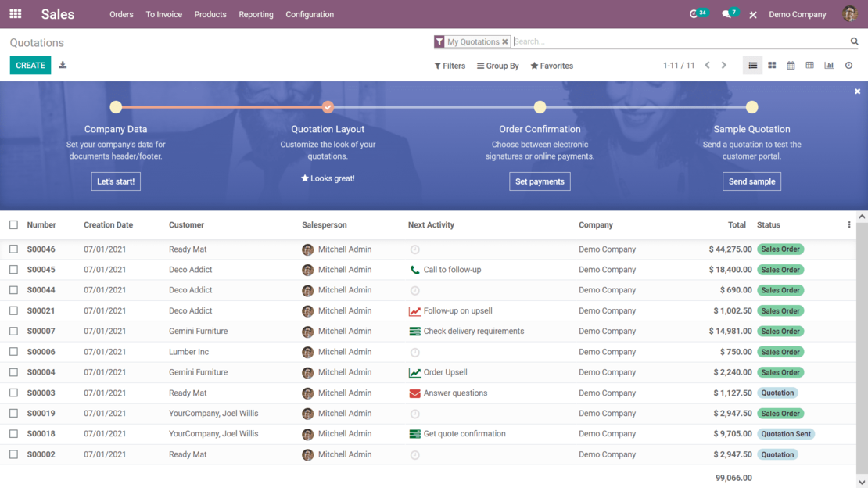Switch to the Calendar view

[791, 65]
